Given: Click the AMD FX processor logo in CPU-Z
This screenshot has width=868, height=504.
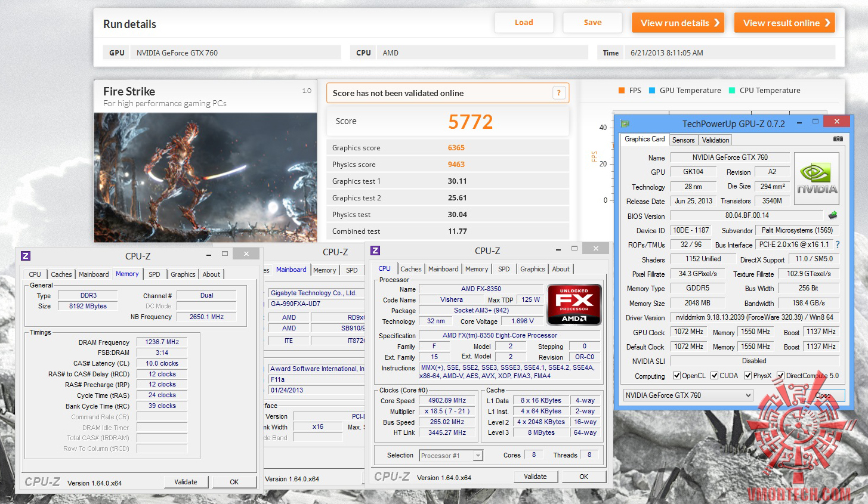Looking at the screenshot, I should point(574,305).
